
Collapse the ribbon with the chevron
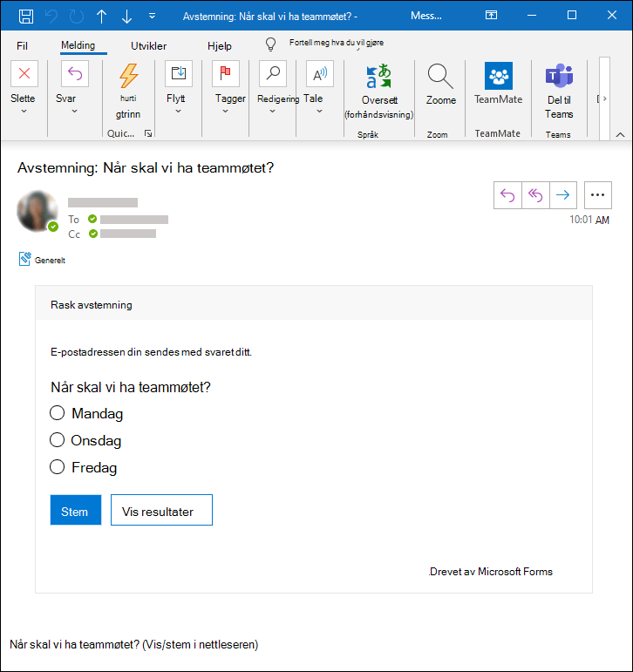(620, 134)
